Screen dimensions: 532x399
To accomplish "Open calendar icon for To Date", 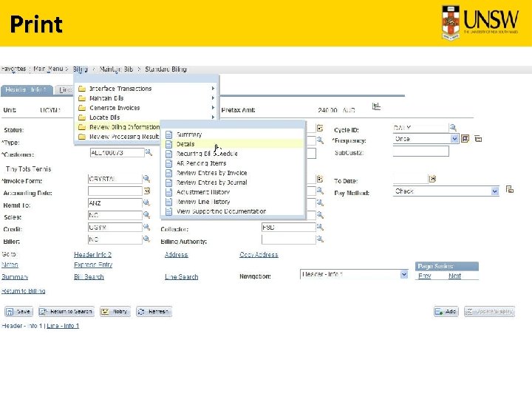I will click(432, 179).
